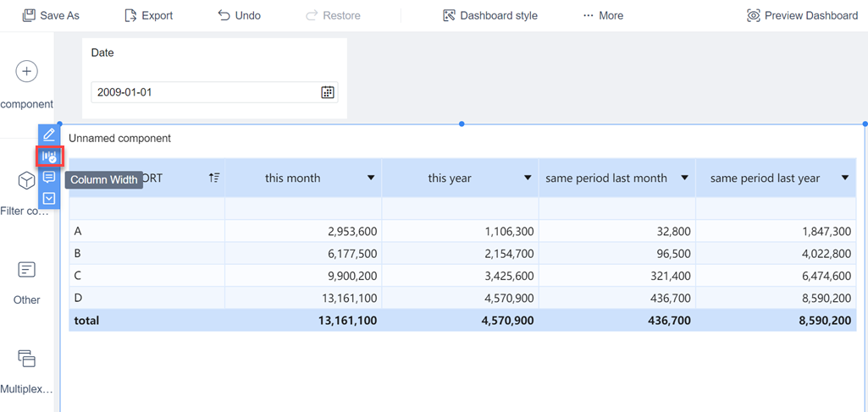This screenshot has height=412, width=868.
Task: Open Dashboard style settings
Action: pos(490,15)
